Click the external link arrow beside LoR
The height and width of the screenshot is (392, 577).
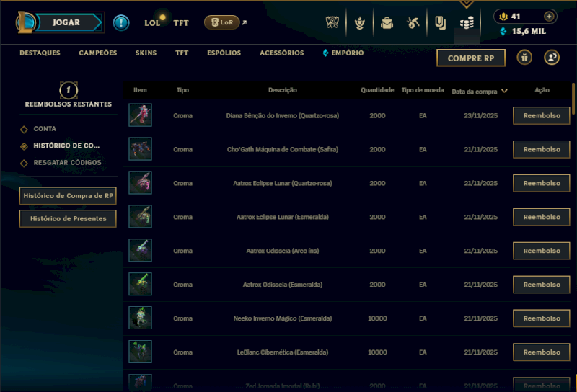[x=245, y=23]
